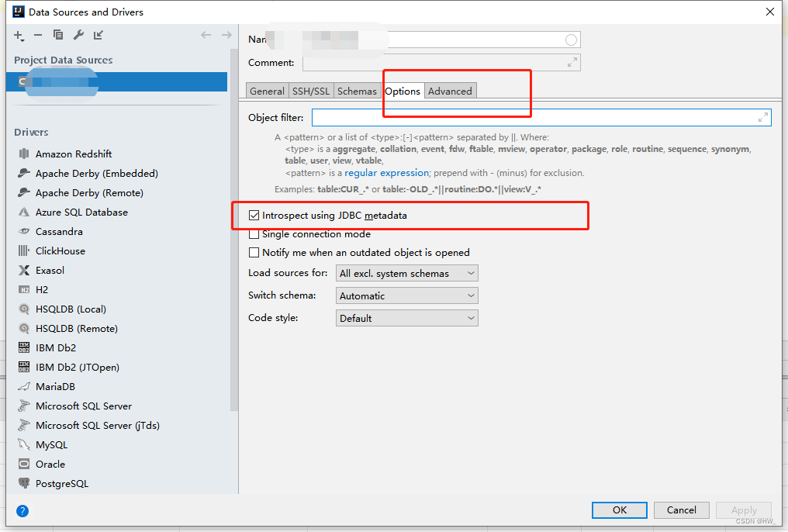Viewport: 788px width, 532px height.
Task: Select the IBM Db2 (JTOpen) driver icon
Action: coord(23,368)
